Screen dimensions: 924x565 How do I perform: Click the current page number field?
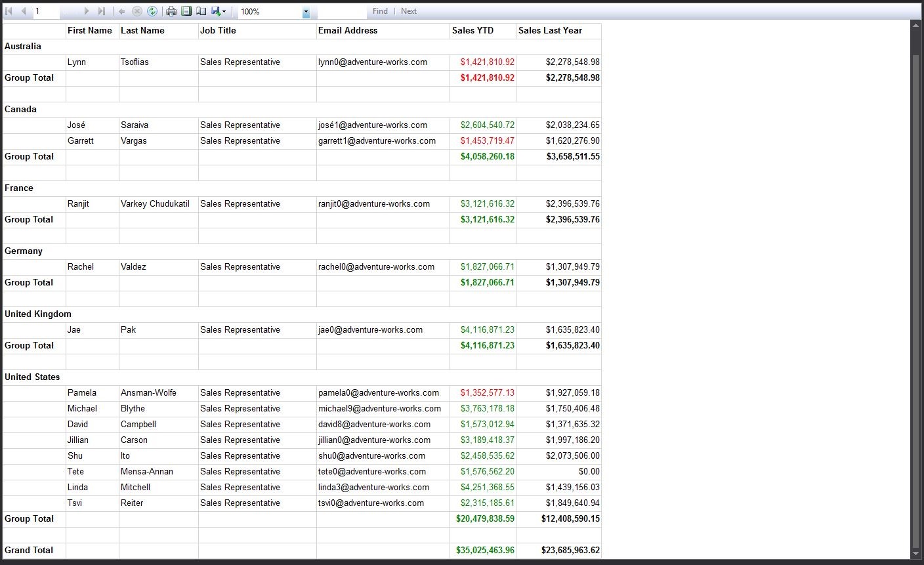pos(46,11)
